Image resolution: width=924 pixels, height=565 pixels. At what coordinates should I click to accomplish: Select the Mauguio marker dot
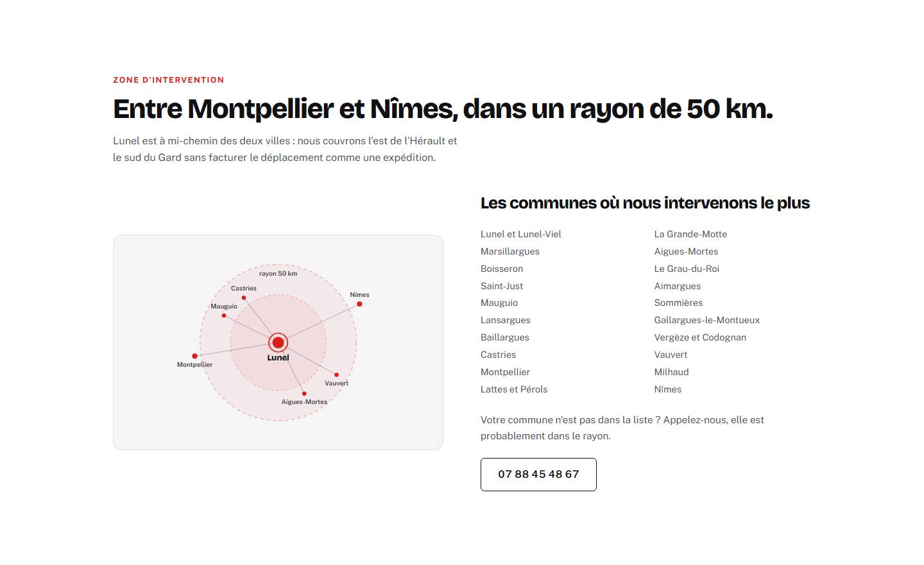pos(224,316)
